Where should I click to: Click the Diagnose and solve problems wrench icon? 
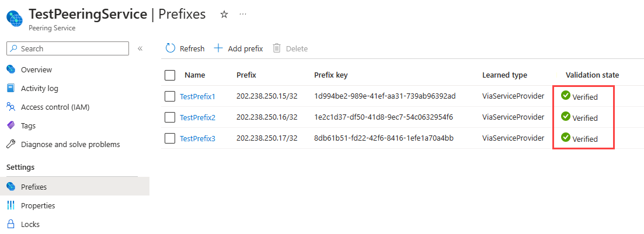(x=11, y=145)
